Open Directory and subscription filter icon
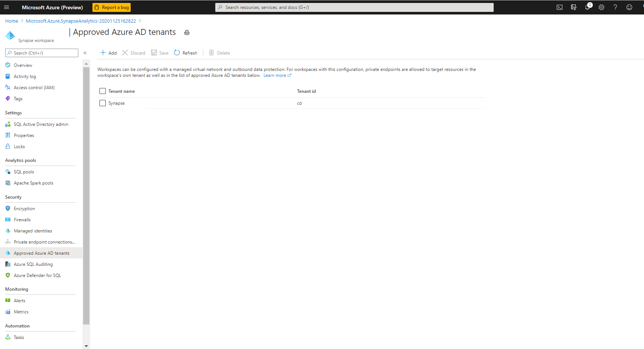 pos(573,7)
